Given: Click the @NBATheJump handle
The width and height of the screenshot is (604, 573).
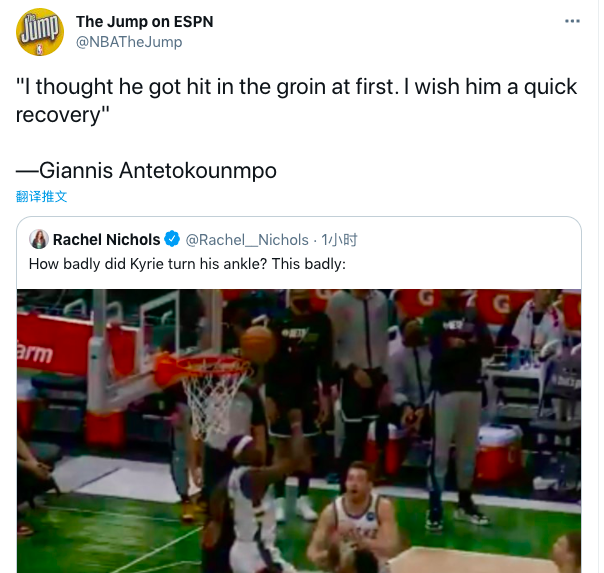Looking at the screenshot, I should (x=129, y=41).
